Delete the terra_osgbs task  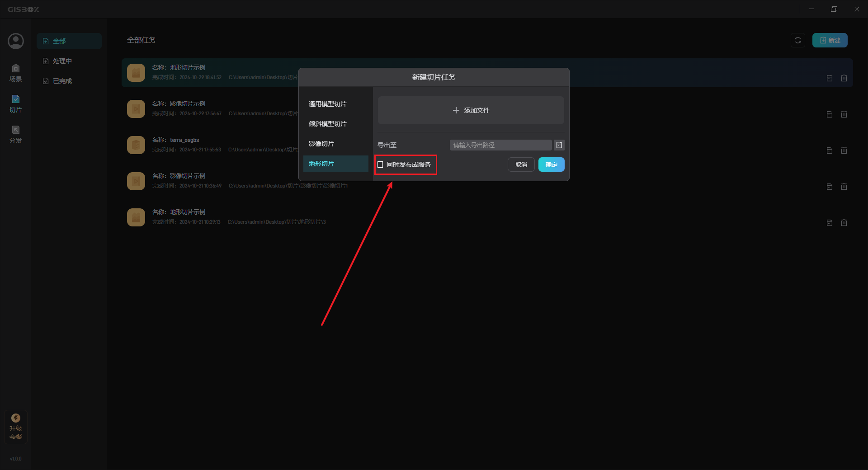tap(844, 150)
